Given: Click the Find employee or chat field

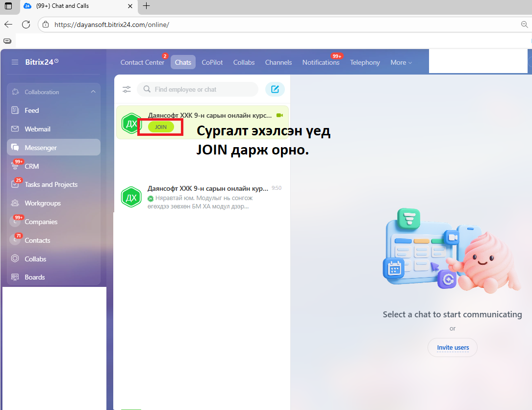Looking at the screenshot, I should tap(198, 89).
